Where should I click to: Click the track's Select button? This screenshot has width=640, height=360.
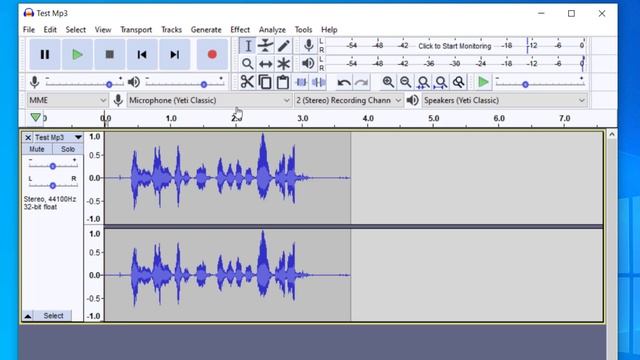pyautogui.click(x=53, y=316)
